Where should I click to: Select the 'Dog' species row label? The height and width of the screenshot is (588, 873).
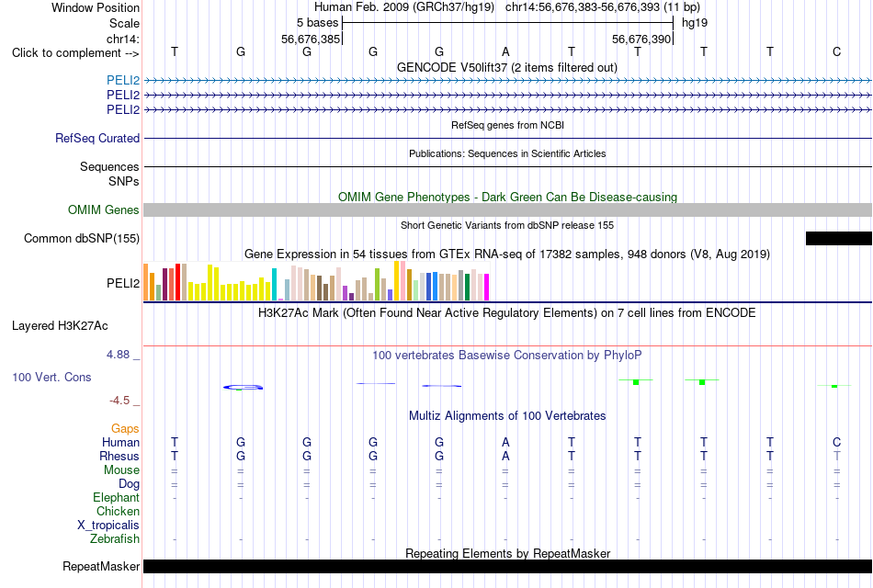[x=129, y=484]
